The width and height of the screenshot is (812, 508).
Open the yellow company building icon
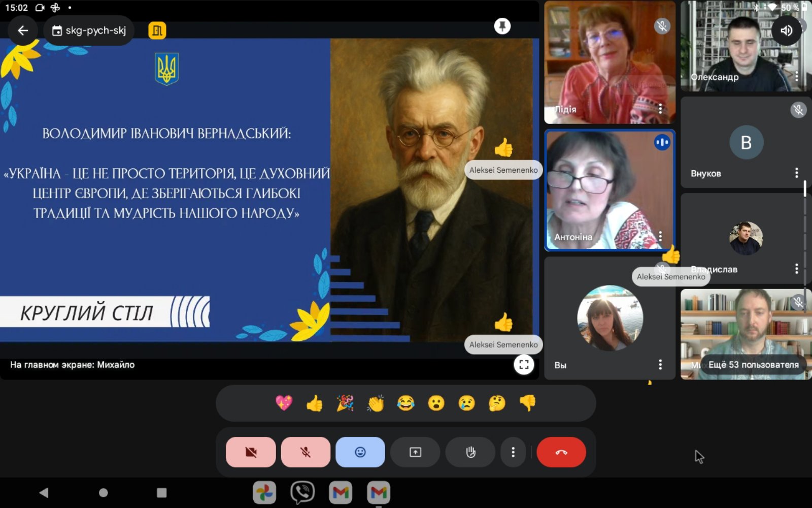coord(157,30)
